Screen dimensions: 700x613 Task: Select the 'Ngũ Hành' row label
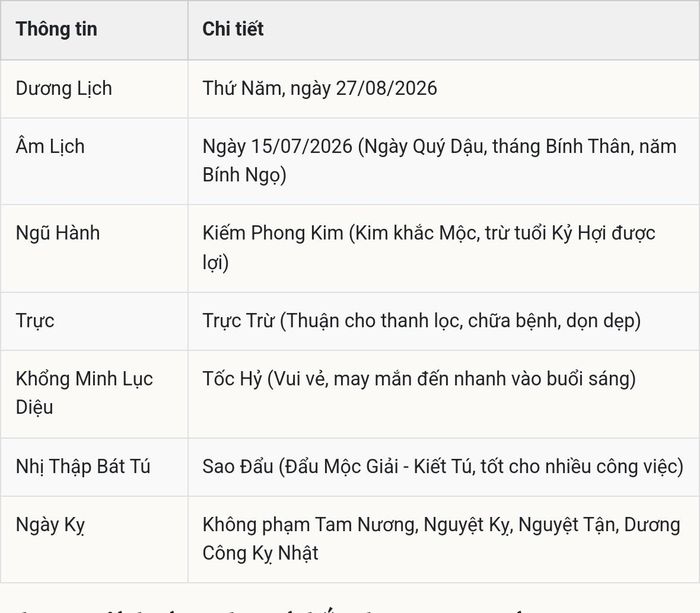(58, 233)
